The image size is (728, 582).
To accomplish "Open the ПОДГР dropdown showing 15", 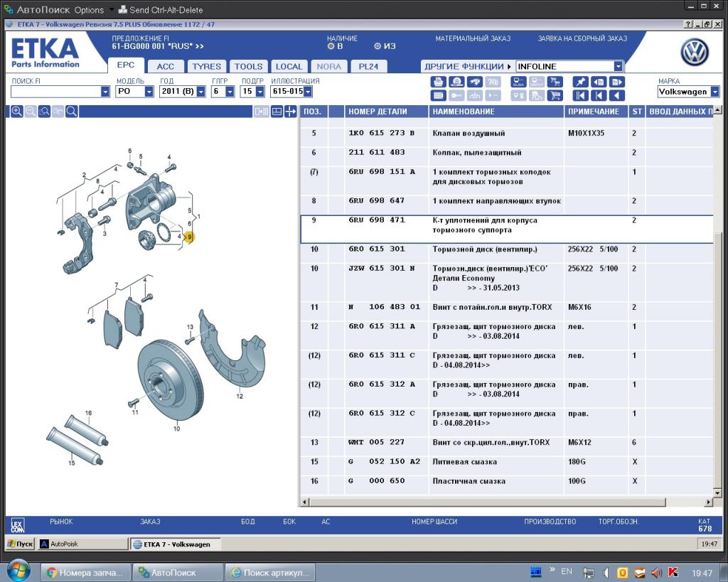I will [x=260, y=92].
